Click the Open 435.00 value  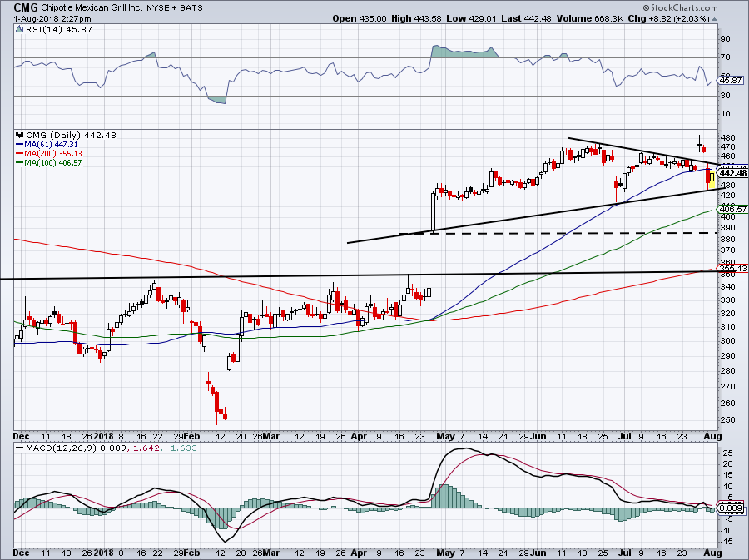click(x=360, y=18)
